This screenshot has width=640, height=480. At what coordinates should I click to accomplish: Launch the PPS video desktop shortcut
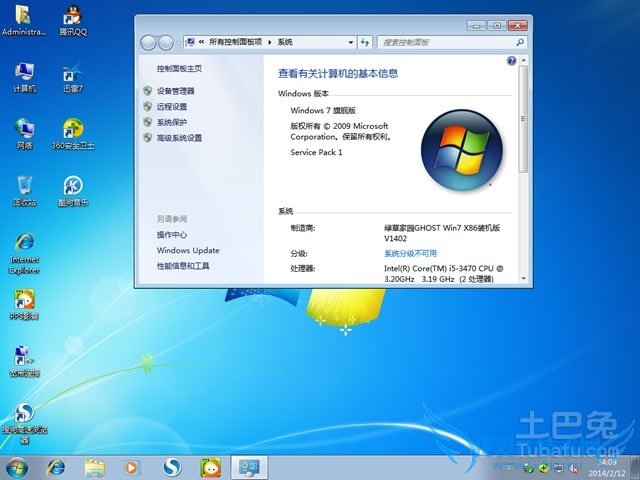click(25, 301)
